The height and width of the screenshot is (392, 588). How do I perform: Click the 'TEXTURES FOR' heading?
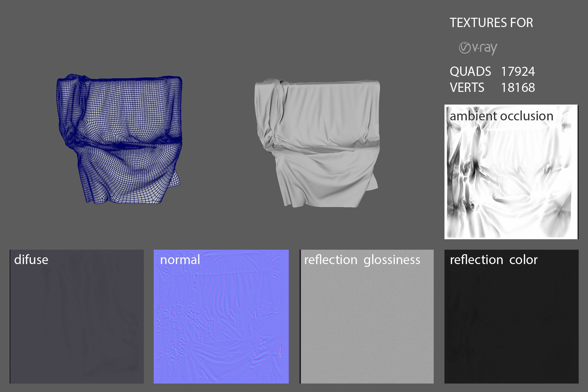(491, 23)
